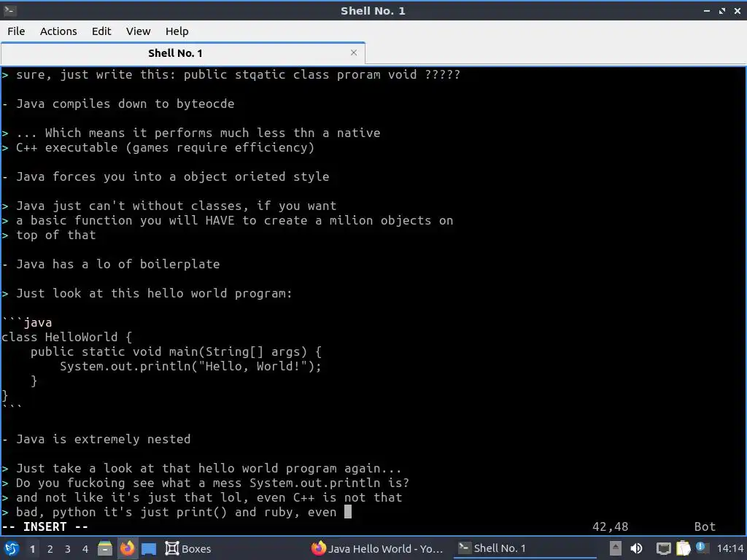Minimize the Shell No. 1 window
The height and width of the screenshot is (560, 747).
click(x=706, y=10)
